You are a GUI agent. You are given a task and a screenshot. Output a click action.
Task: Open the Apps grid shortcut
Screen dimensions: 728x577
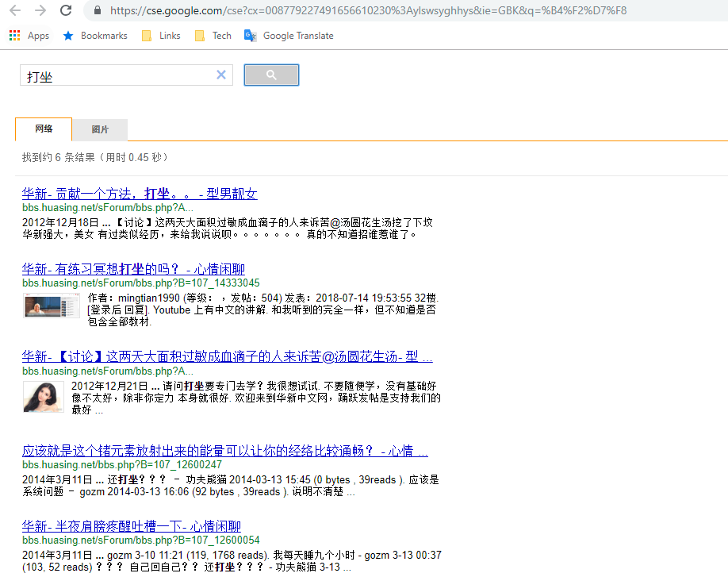click(15, 36)
